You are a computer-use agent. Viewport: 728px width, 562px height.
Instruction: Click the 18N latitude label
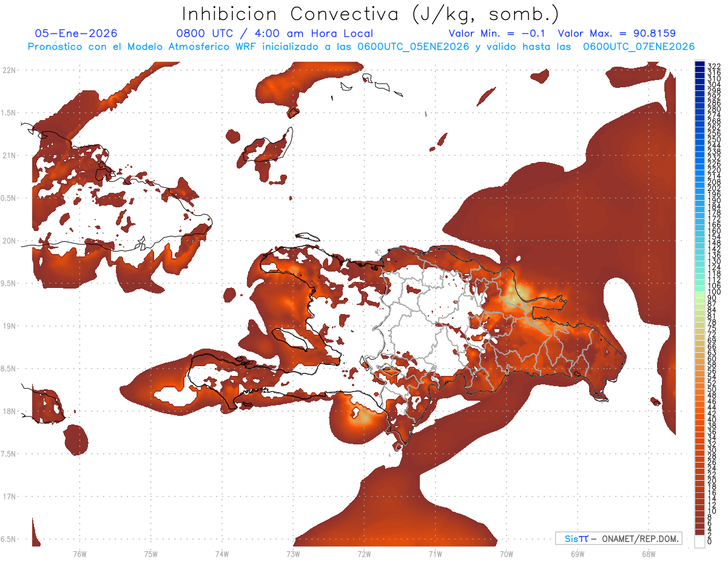(8, 411)
